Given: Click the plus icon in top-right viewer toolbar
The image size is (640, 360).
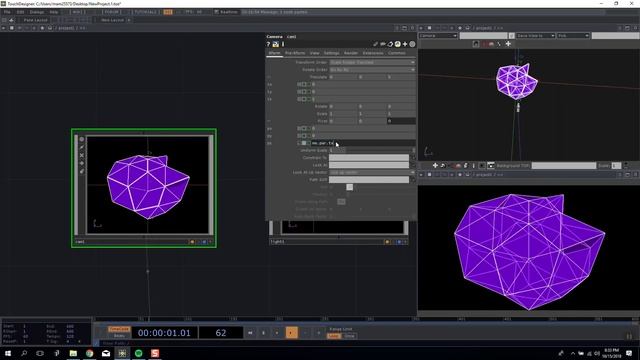Looking at the screenshot, I should tap(508, 44).
